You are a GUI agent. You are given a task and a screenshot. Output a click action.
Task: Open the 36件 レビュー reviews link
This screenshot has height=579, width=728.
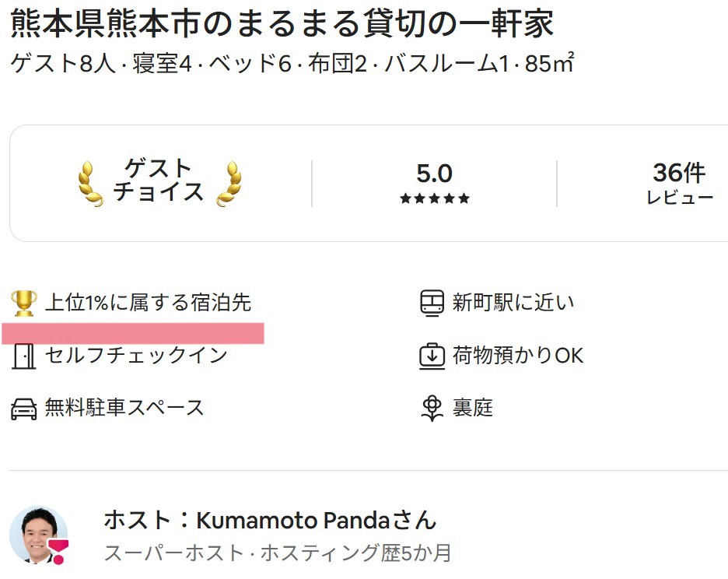coord(679,184)
